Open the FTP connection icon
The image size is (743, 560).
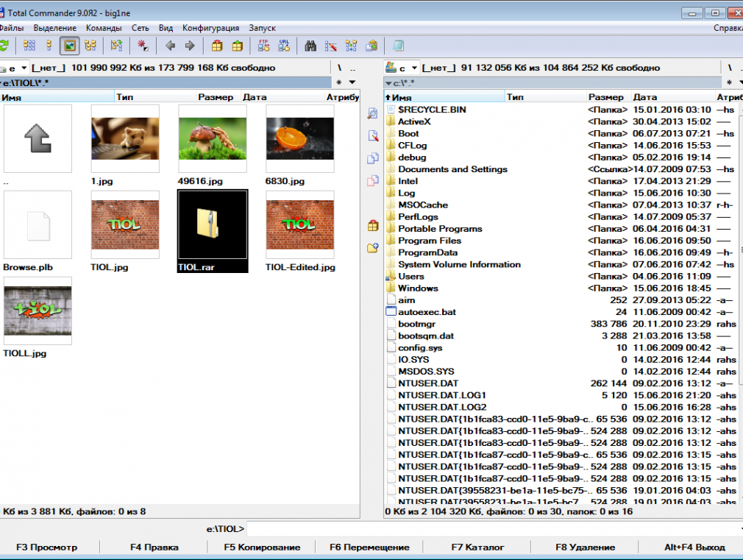(263, 46)
